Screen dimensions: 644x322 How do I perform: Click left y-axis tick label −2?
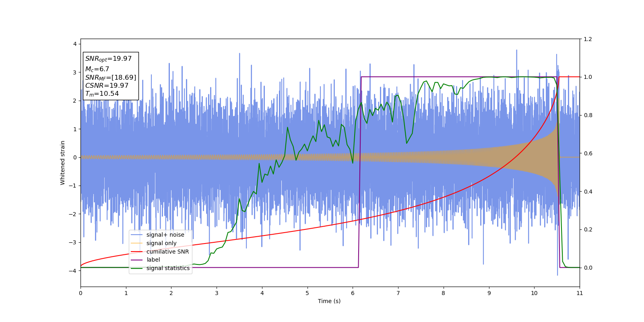point(72,214)
